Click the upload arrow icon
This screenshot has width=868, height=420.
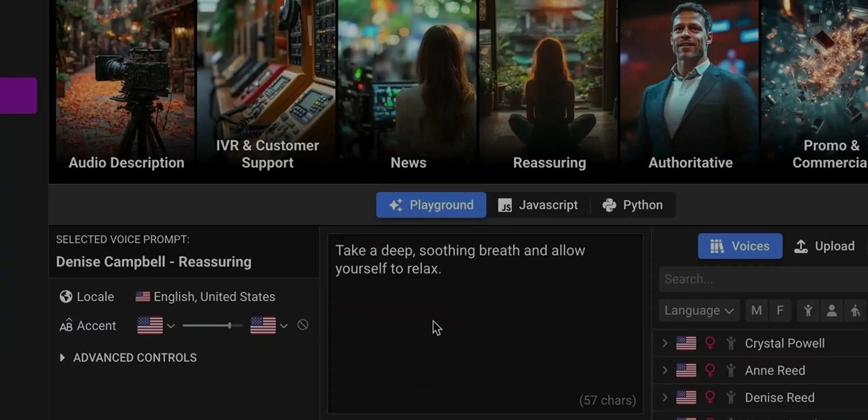click(801, 246)
